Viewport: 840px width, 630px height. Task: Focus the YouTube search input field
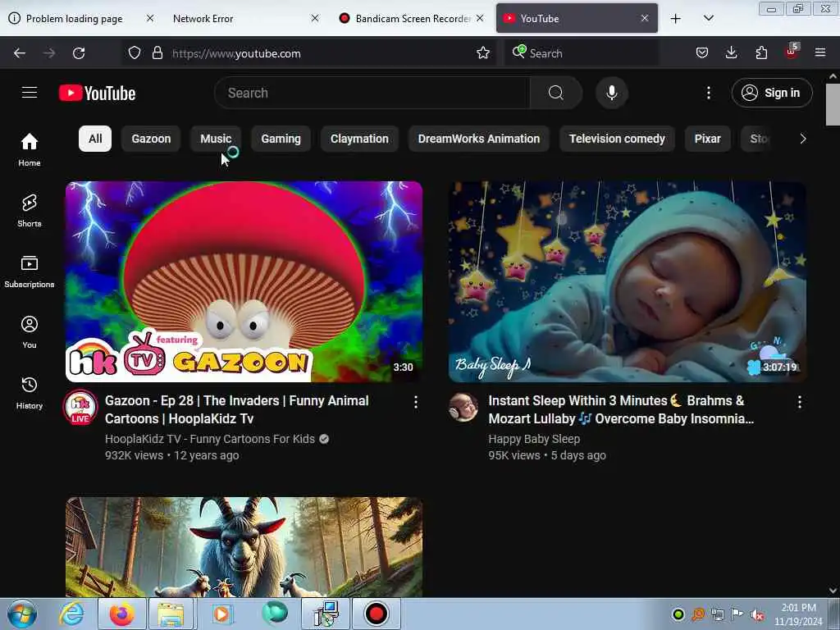372,93
